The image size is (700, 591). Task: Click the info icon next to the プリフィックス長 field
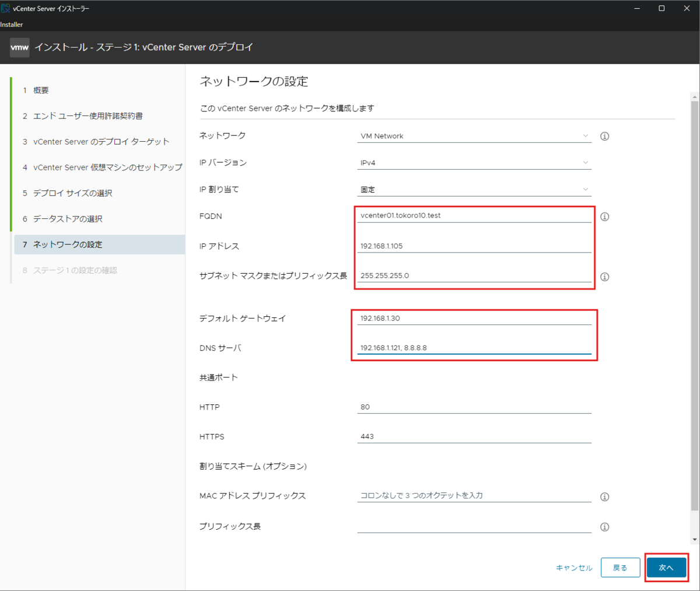tap(604, 527)
